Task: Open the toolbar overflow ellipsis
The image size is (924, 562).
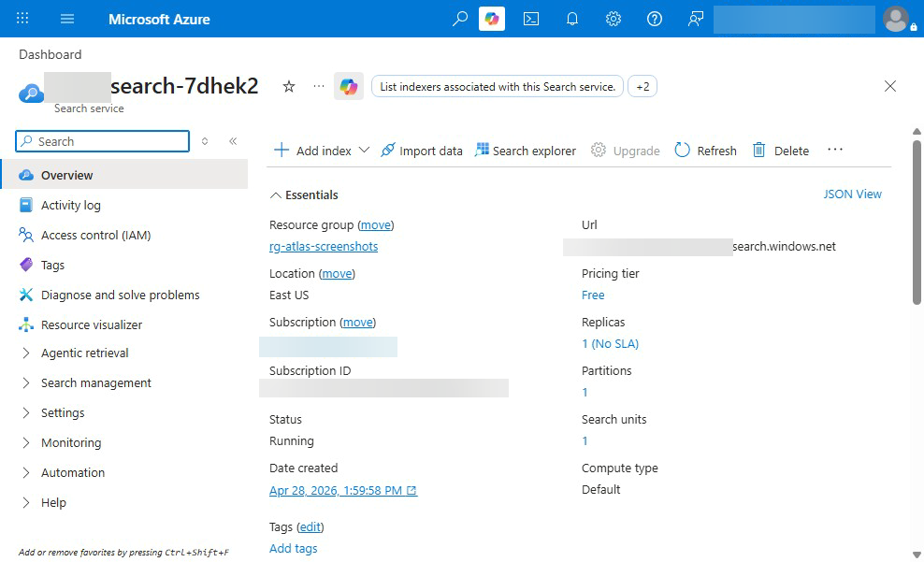Action: pyautogui.click(x=835, y=150)
